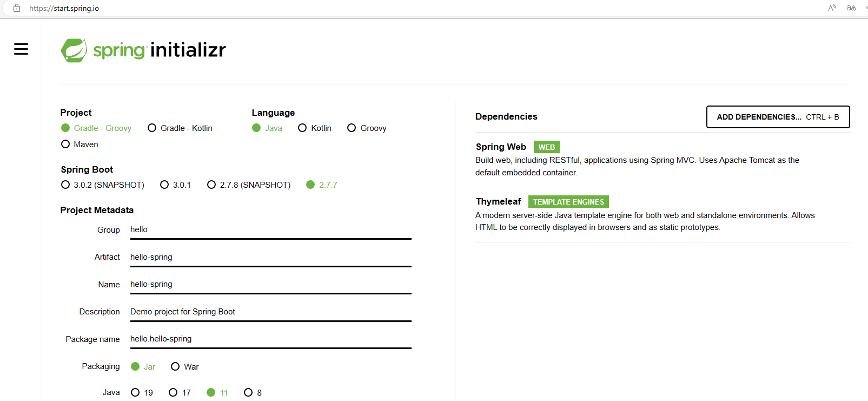Click the Package name input field
Viewport: 868px width, 401px height.
[x=270, y=339]
